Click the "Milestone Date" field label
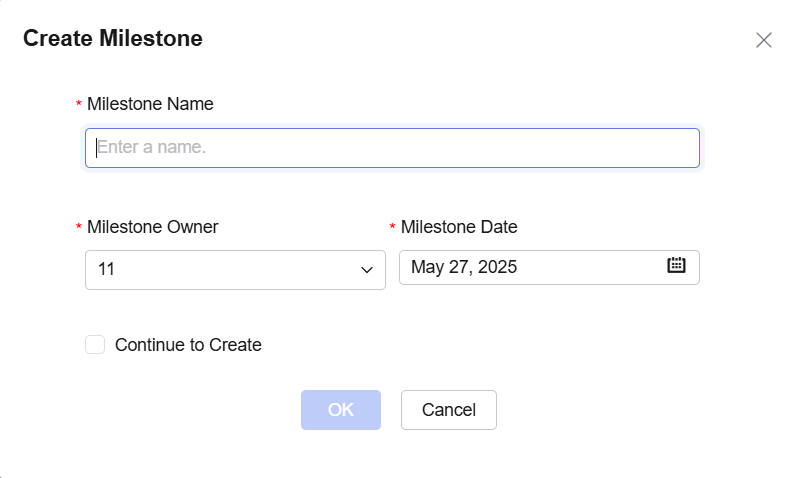Screen dimensions: 806x478 click(459, 227)
